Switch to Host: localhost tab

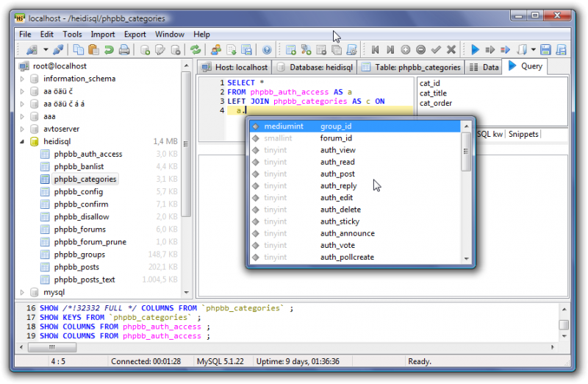point(234,67)
